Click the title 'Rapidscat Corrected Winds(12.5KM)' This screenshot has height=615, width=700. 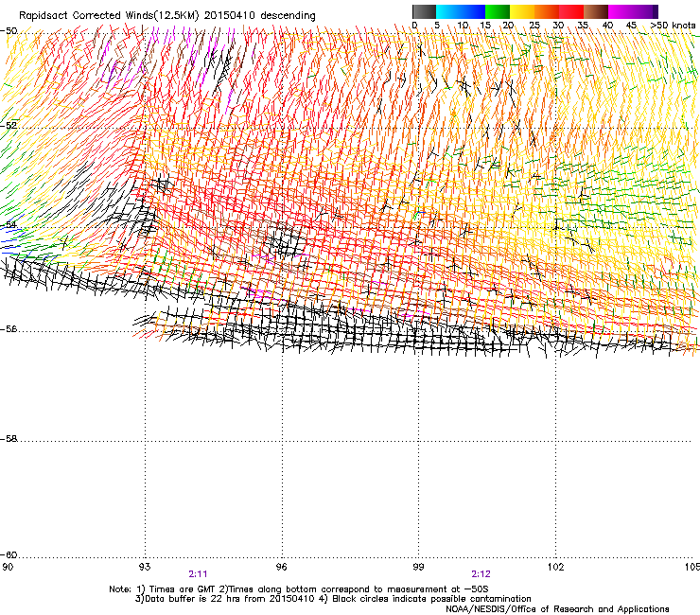pos(109,16)
